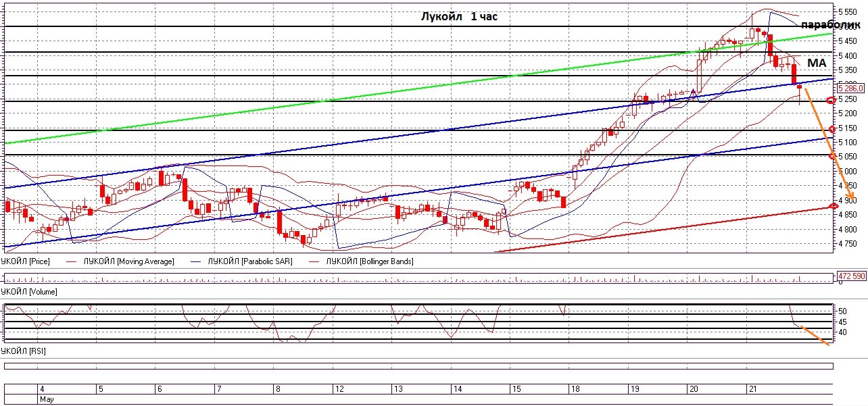Click the date label 15 on time axis

516,389
